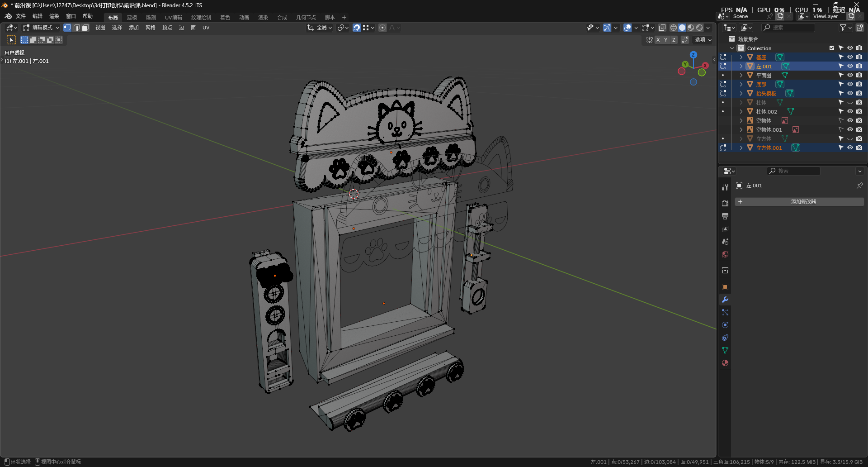Uncheck the Collection exclude checkbox
Viewport: 868px width, 467px height.
coord(832,48)
